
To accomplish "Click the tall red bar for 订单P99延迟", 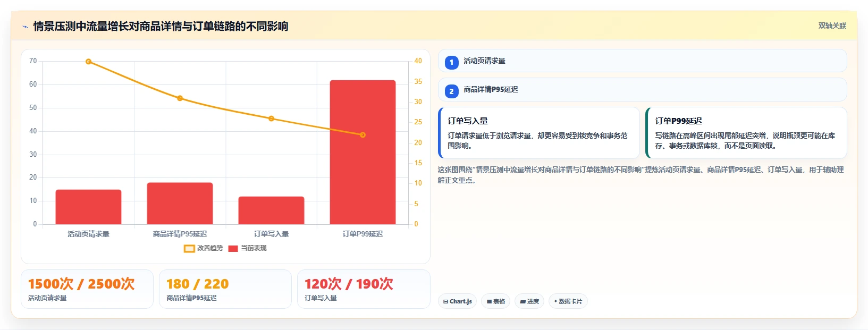I will tap(363, 152).
